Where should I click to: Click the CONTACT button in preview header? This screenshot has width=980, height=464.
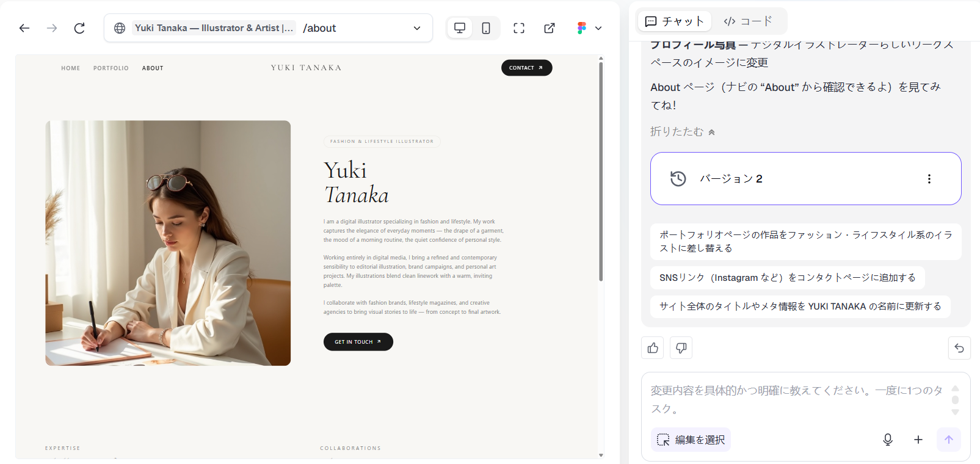click(x=526, y=68)
